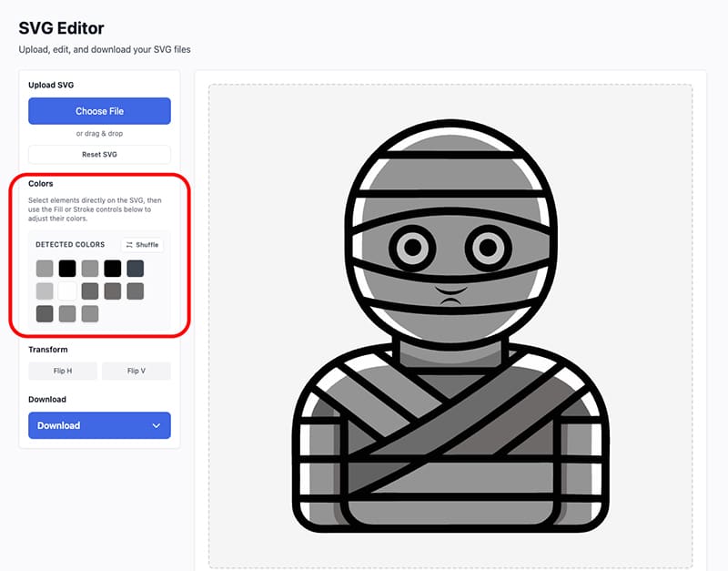Flip the mummy vertically with Flip V
The width and height of the screenshot is (728, 571).
coord(136,371)
